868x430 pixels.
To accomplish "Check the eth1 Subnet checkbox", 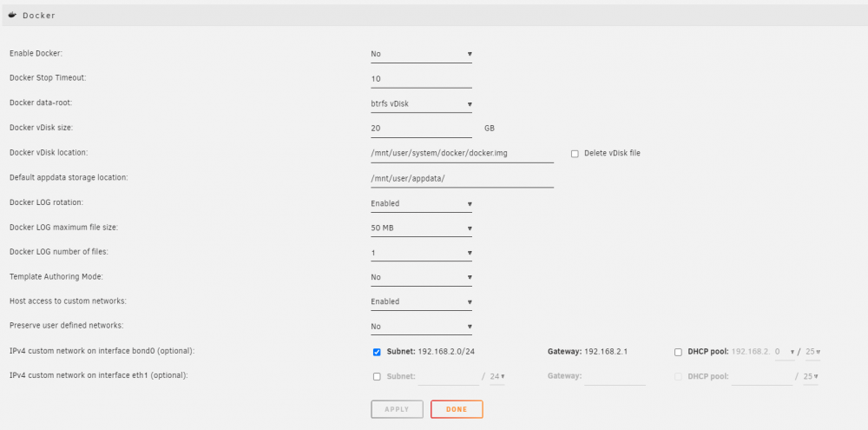I will point(377,376).
